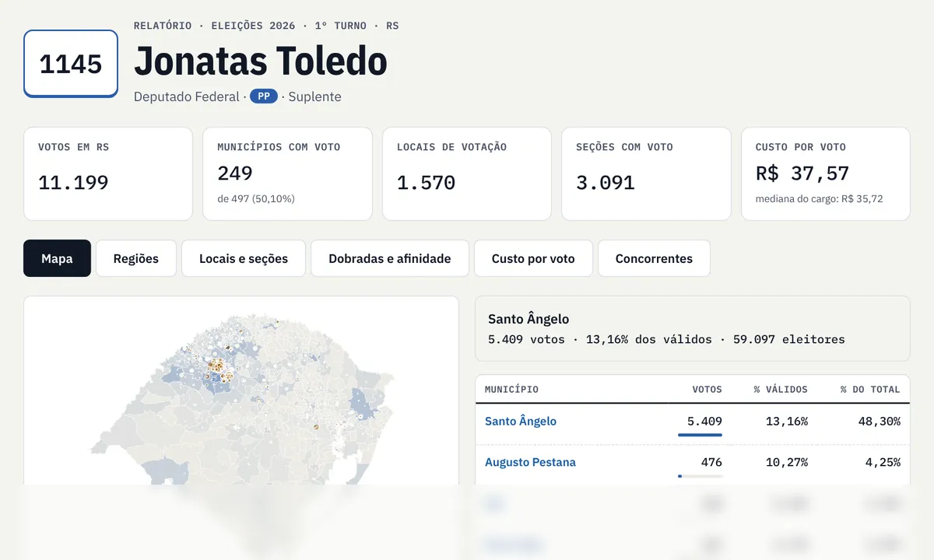Click the Votos em RS card

click(x=108, y=174)
